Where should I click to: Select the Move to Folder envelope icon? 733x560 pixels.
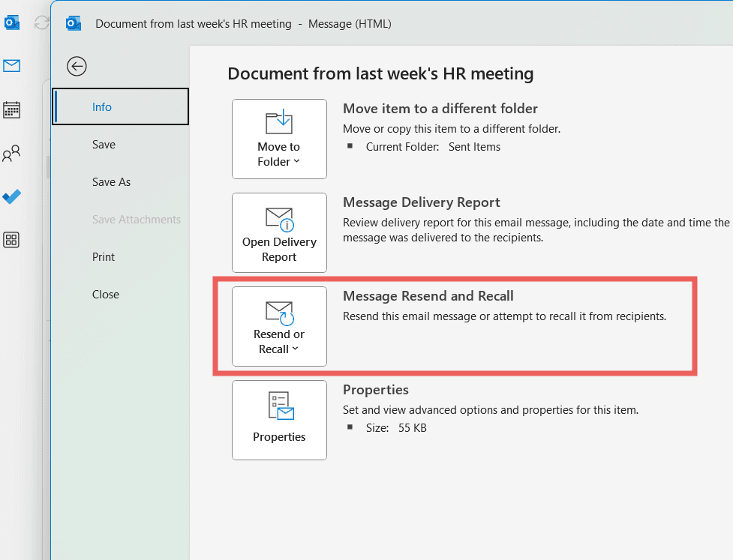279,124
